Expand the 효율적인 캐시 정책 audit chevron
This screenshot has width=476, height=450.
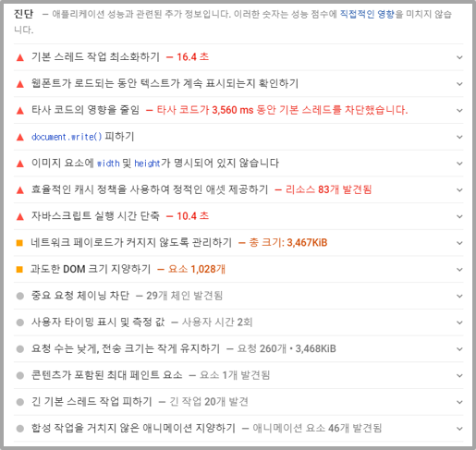tap(459, 189)
